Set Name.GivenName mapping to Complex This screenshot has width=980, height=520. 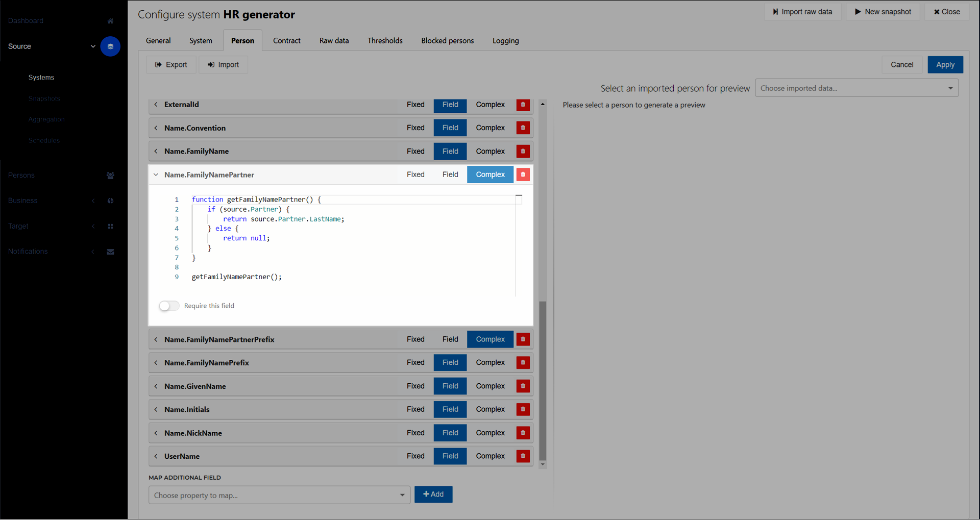(x=490, y=386)
